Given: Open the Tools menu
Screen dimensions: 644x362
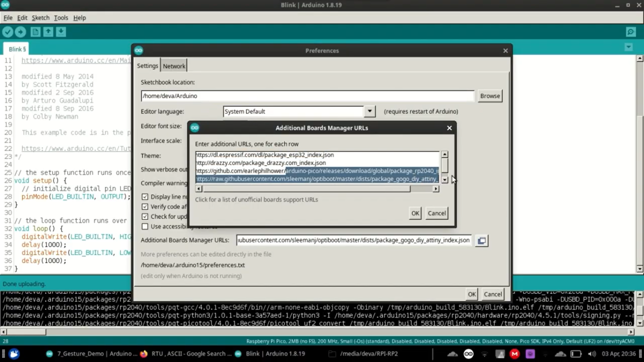Looking at the screenshot, I should pyautogui.click(x=61, y=17).
